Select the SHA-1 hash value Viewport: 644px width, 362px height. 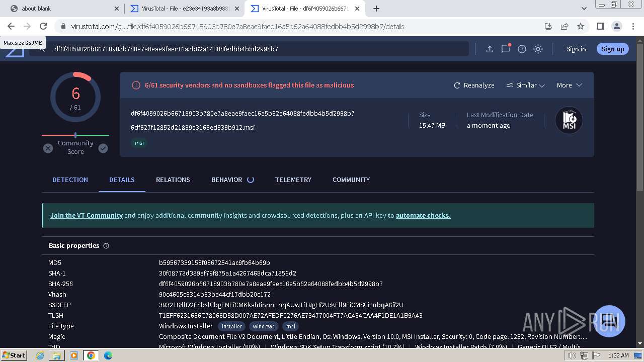point(227,274)
